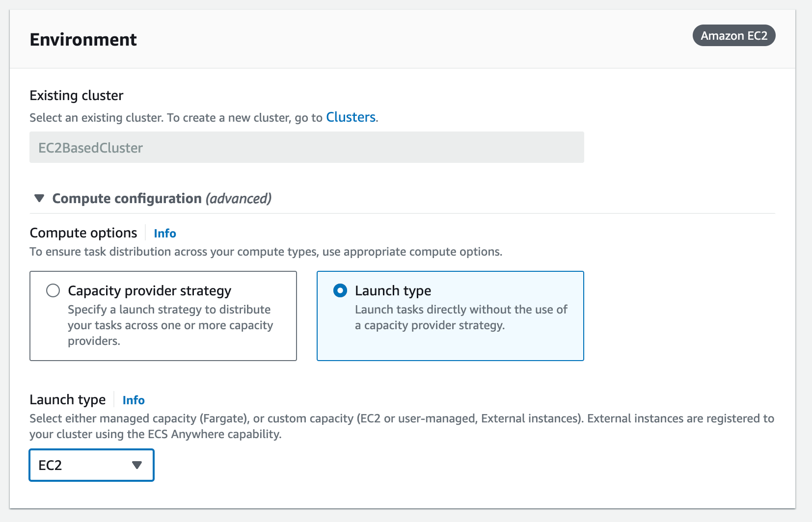The image size is (812, 522).
Task: Click the 'To ensure task distribution' description
Action: click(266, 252)
